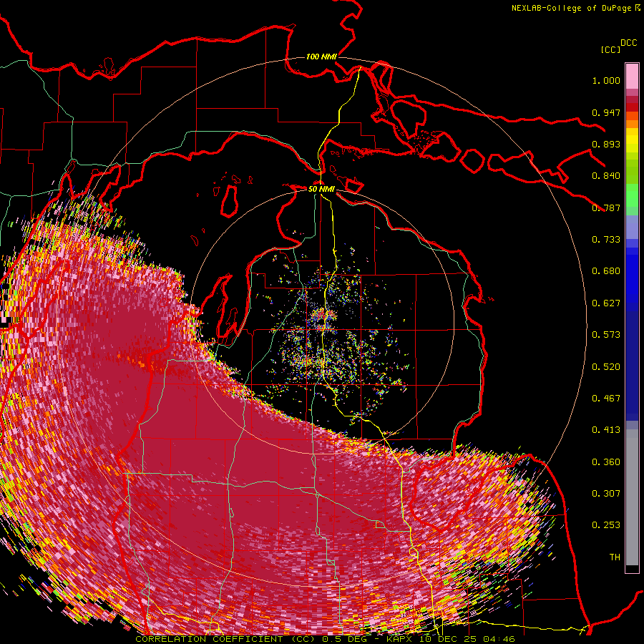Click the 50 NMI range ring label
The height and width of the screenshot is (644, 644).
(321, 189)
